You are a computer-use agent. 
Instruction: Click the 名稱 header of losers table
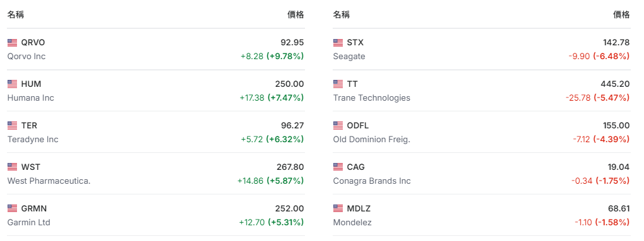pos(342,14)
